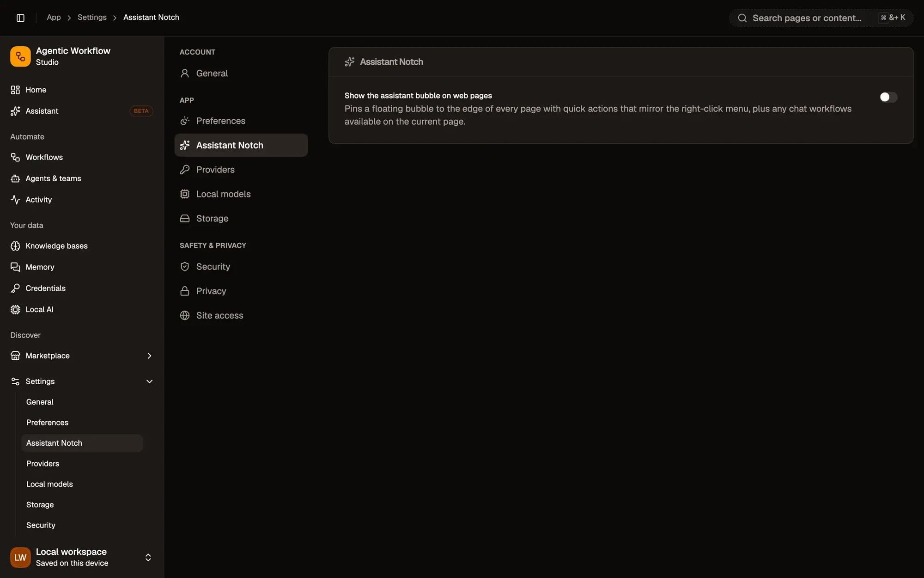Select Assistant Notch in the App settings list
This screenshot has width=924, height=578.
point(241,145)
